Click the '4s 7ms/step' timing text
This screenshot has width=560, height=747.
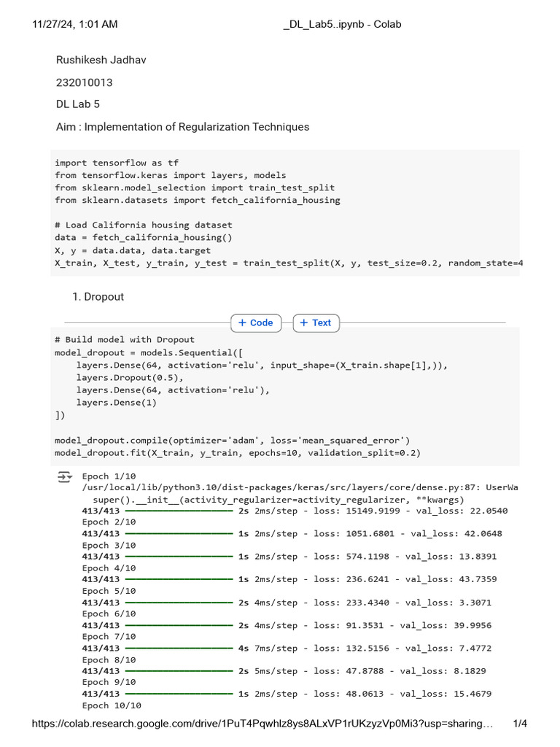(x=268, y=649)
